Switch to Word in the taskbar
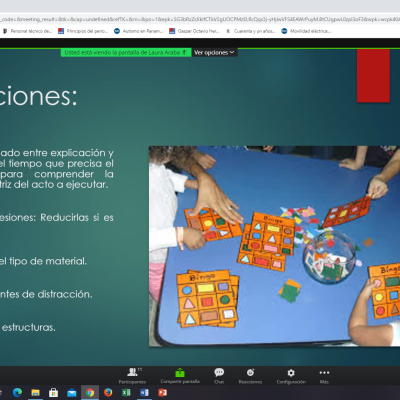Image resolution: width=400 pixels, height=400 pixels. 144,393
